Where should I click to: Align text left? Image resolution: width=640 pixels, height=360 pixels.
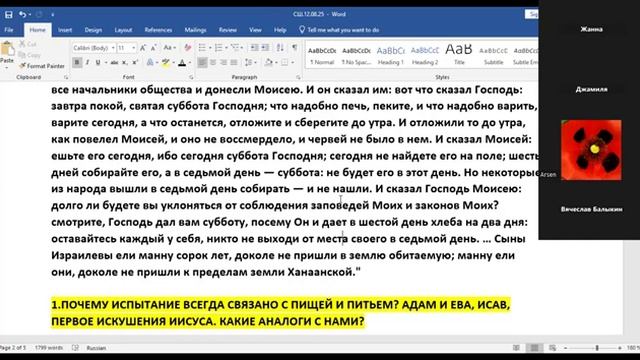click(202, 62)
